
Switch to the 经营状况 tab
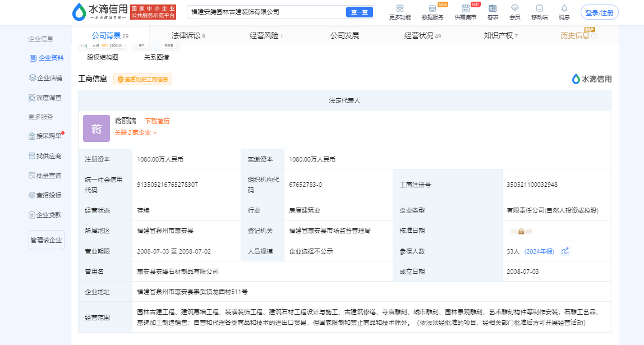click(422, 35)
